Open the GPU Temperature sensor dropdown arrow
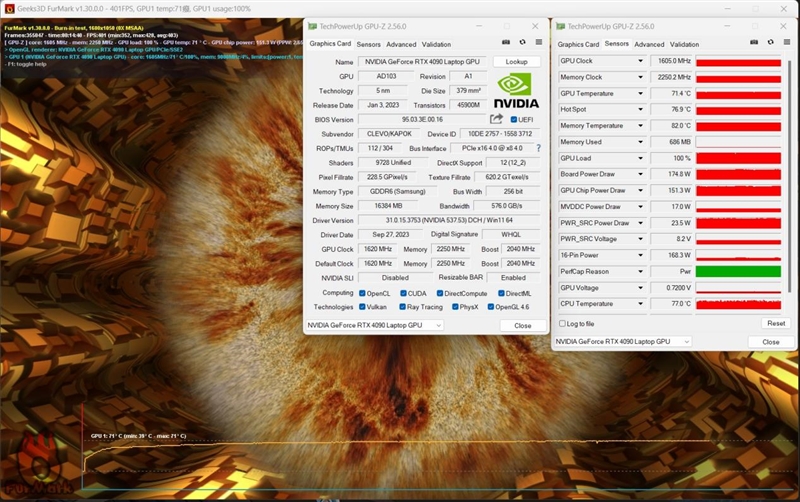This screenshot has height=502, width=800. (640, 93)
